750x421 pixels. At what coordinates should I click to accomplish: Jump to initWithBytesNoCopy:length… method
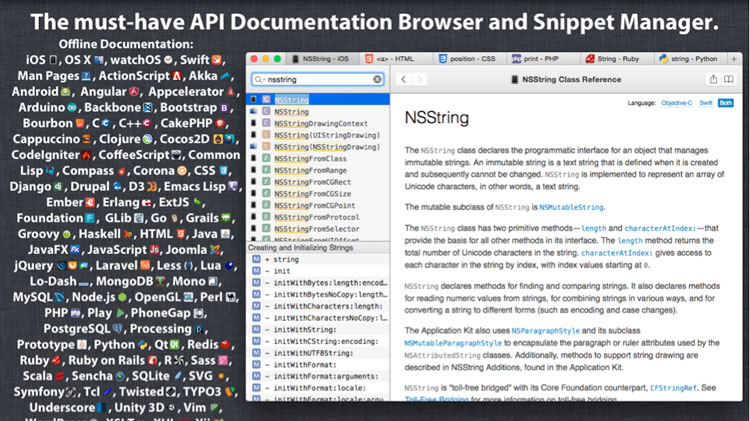(x=318, y=294)
